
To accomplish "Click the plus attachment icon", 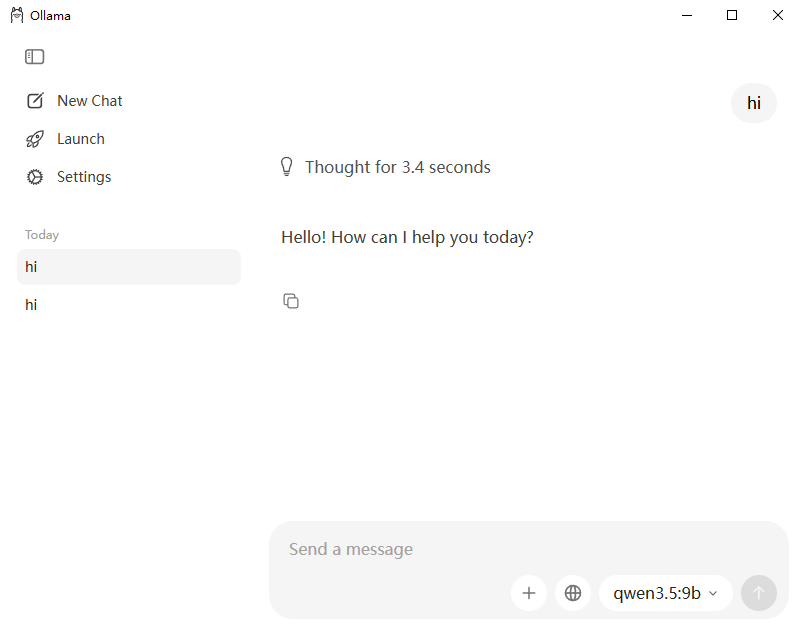I will [529, 593].
